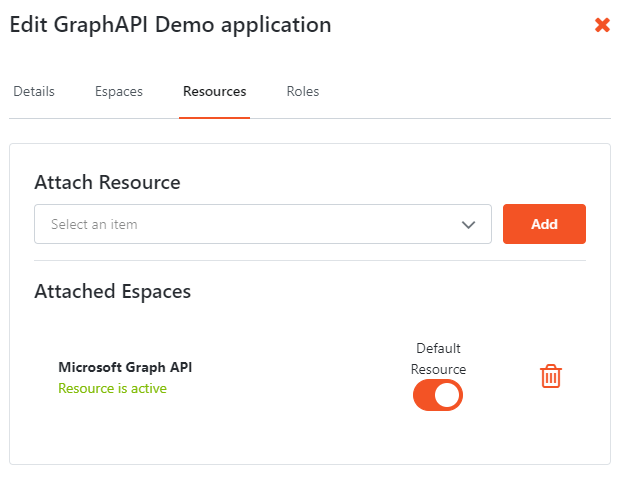The width and height of the screenshot is (623, 480).
Task: Open the Attach Resource combo box
Action: [262, 225]
